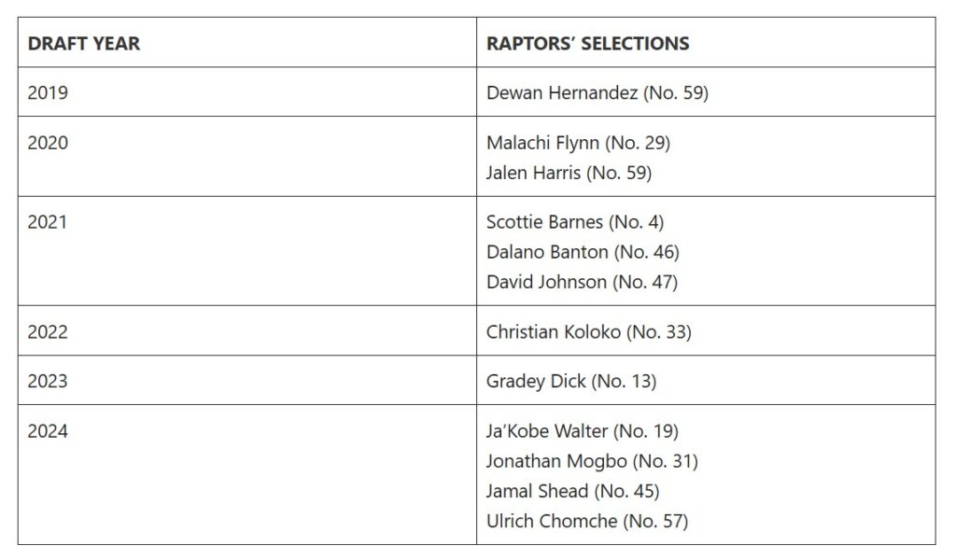Viewport: 956px width, 560px height.
Task: Click Jalen Harris (No. 59) text
Action: (569, 173)
